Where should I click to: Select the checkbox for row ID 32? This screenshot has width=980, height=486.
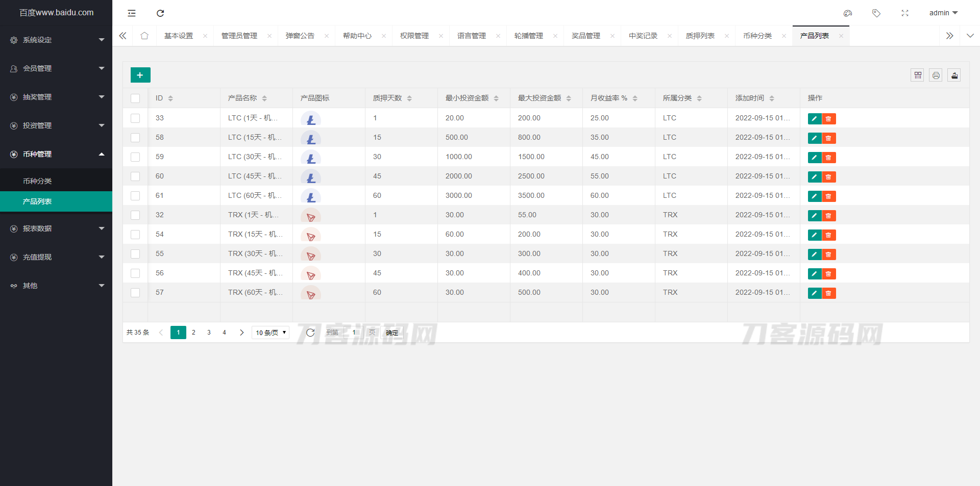pos(135,215)
